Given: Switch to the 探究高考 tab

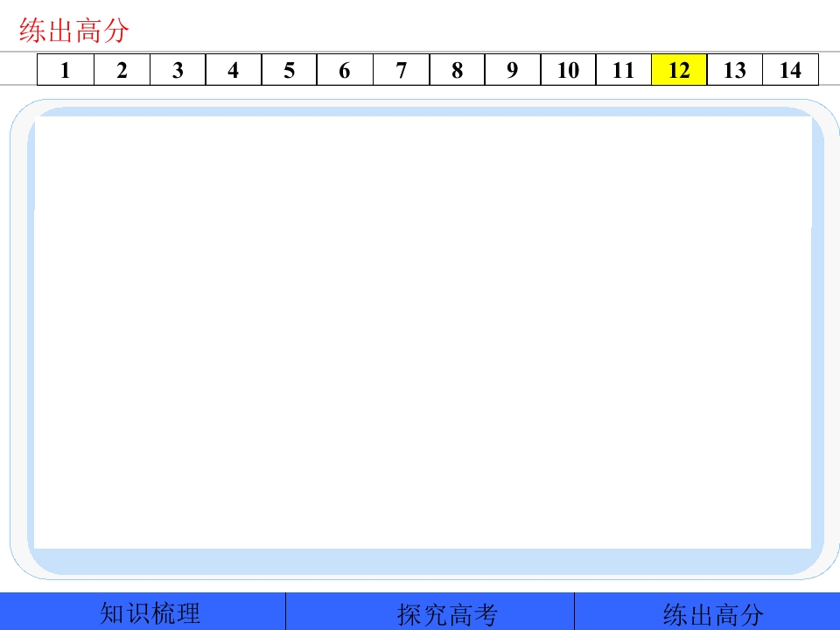Looking at the screenshot, I should point(430,612).
